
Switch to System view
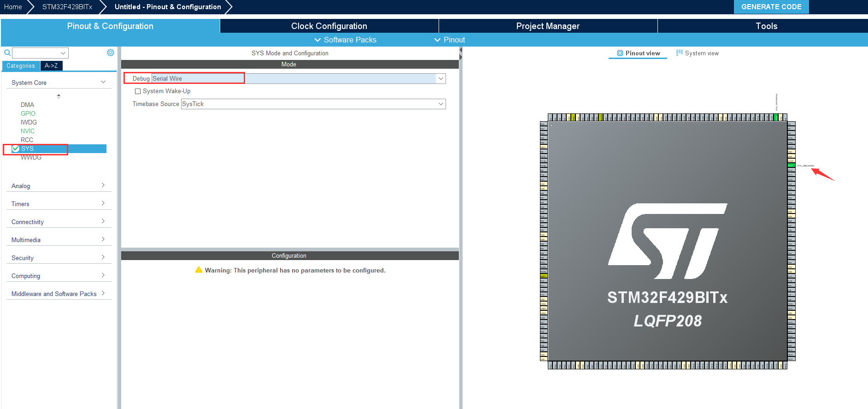tap(698, 53)
